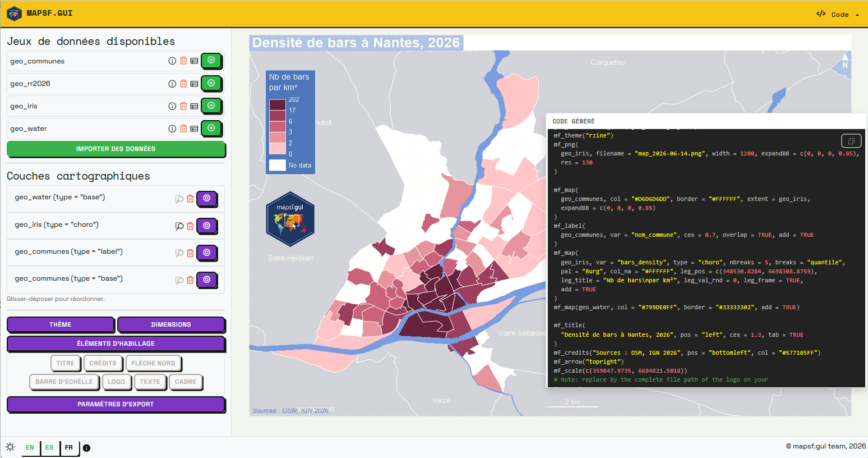868x458 pixels.
Task: View the geo_rr2026 data table
Action: 194,83
